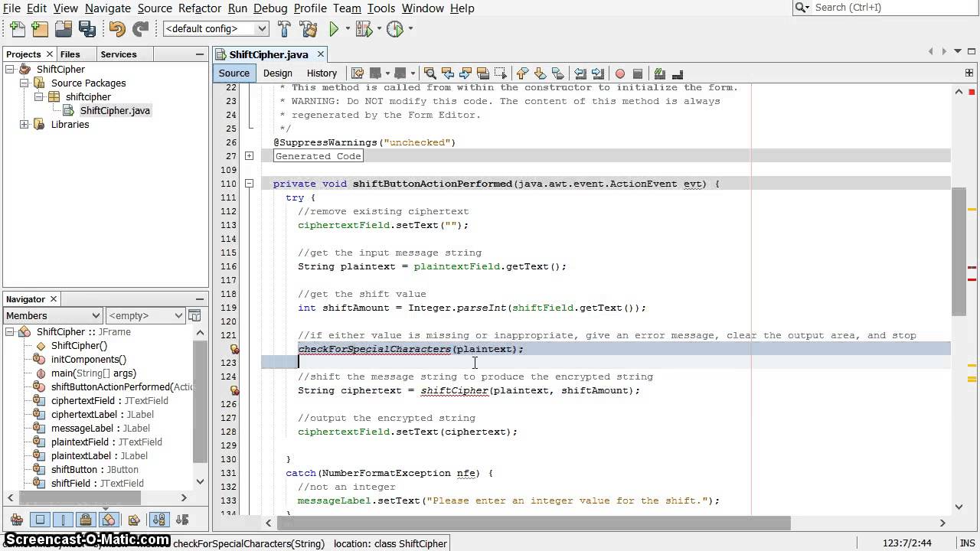This screenshot has width=980, height=551.
Task: Open the Members view dropdown in Navigator
Action: click(53, 315)
